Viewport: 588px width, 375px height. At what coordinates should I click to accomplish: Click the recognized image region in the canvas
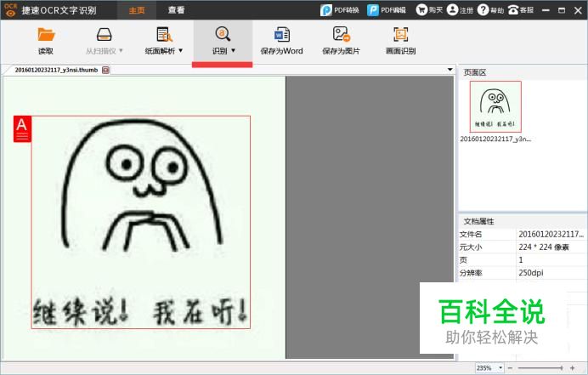[140, 222]
